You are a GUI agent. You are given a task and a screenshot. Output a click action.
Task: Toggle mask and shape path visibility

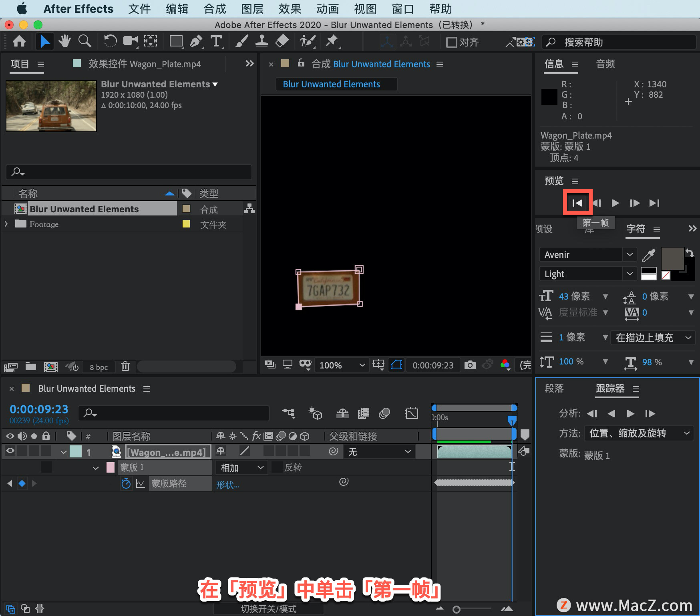click(x=396, y=365)
